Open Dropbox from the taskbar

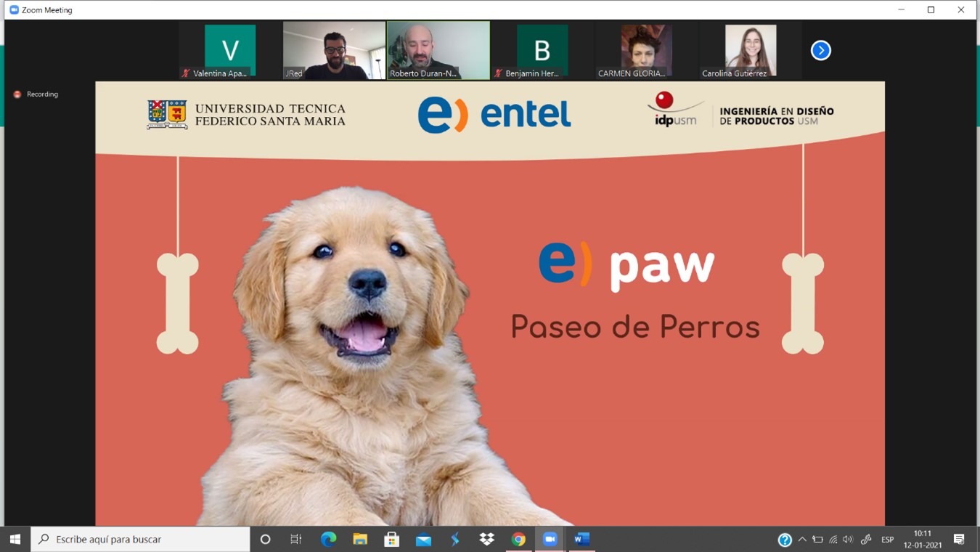coord(486,539)
